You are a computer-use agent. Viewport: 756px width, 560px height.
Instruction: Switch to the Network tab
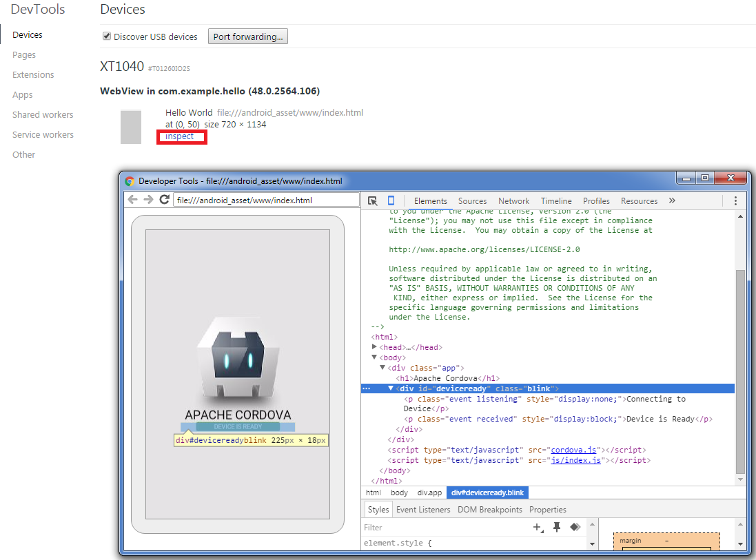pos(513,201)
